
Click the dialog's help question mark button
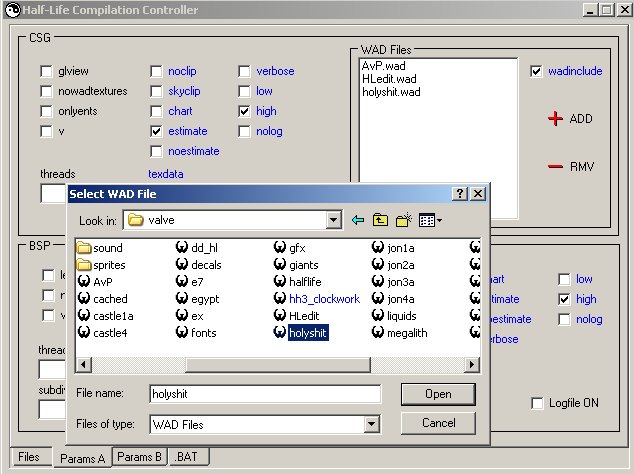[459, 194]
